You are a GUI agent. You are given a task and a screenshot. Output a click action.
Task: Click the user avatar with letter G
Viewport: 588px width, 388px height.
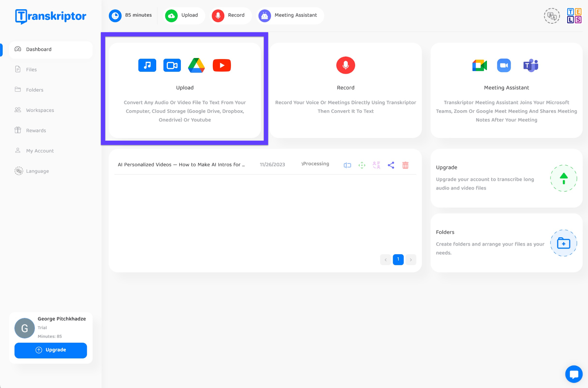pos(25,328)
